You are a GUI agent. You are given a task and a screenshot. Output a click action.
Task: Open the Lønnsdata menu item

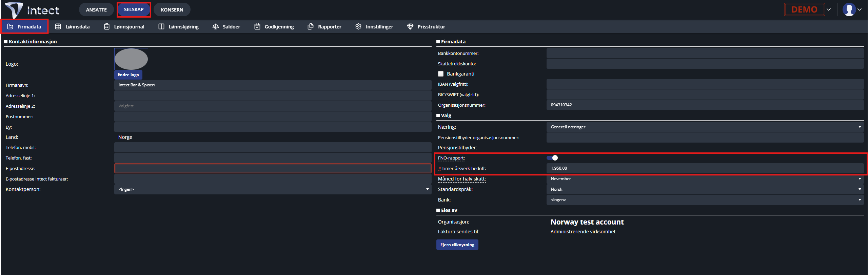tap(72, 26)
